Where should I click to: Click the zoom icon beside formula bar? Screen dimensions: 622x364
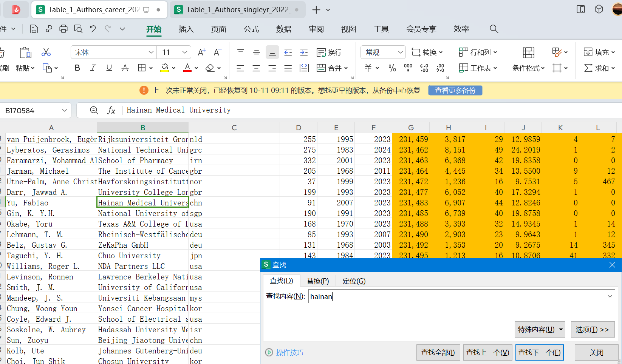(x=94, y=110)
